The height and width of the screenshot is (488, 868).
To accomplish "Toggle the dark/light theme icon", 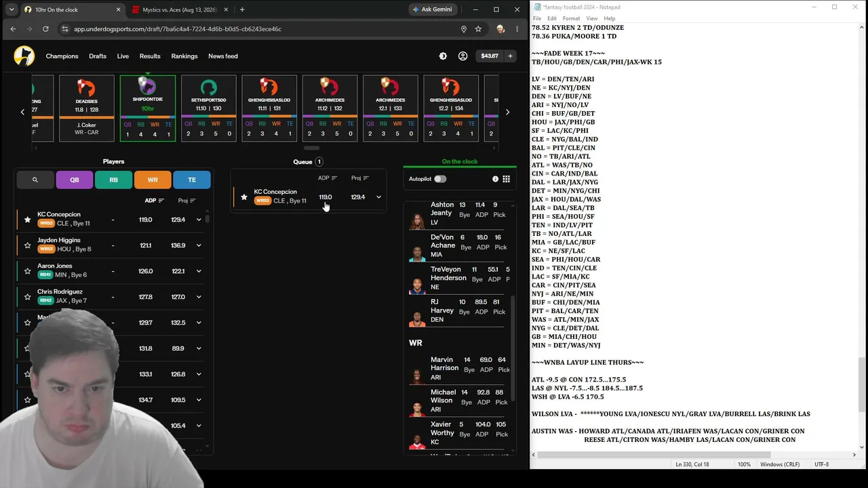I will (443, 56).
